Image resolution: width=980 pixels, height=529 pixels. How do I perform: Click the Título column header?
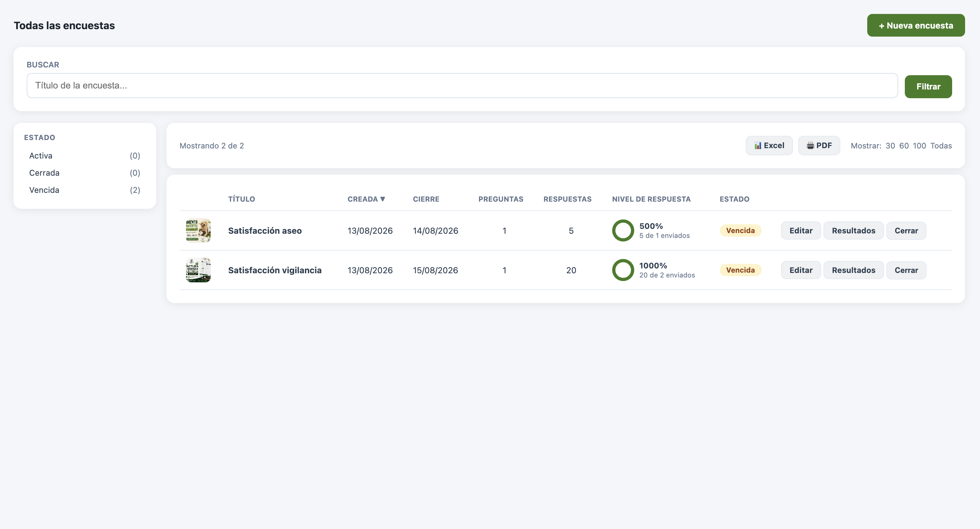tap(241, 199)
